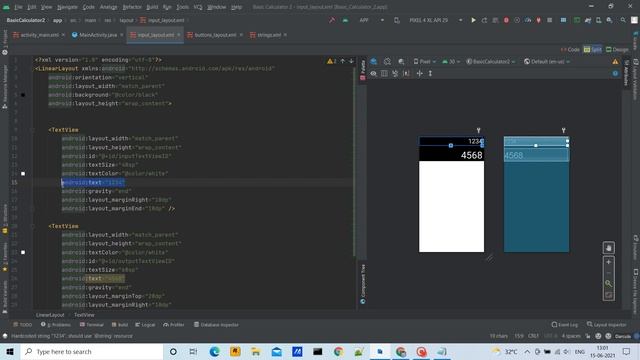The height and width of the screenshot is (360, 640).
Task: Click the Expand Vertically toolbar icon
Action: click(x=430, y=73)
